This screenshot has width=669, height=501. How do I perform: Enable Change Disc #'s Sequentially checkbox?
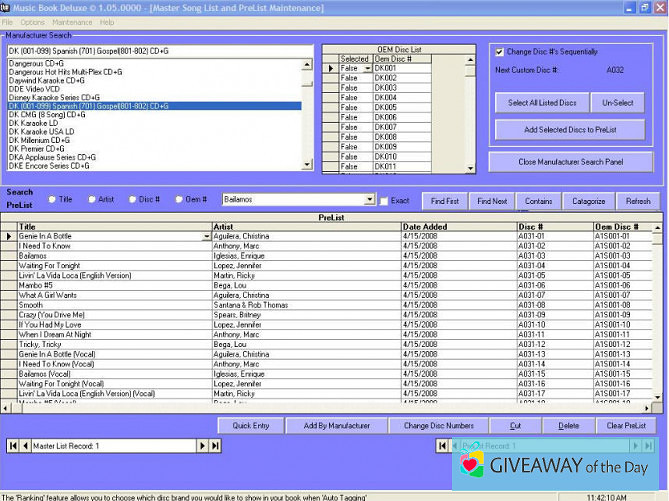(500, 51)
